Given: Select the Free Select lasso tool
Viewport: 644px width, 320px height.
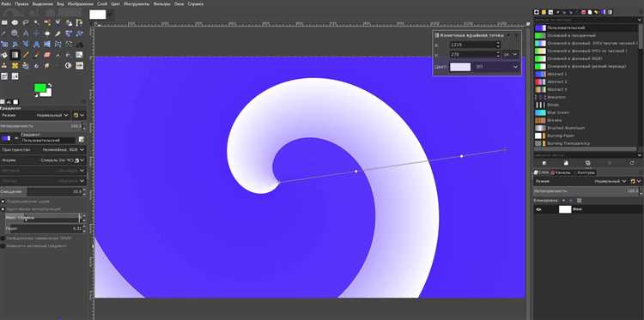Looking at the screenshot, I should tap(26, 22).
